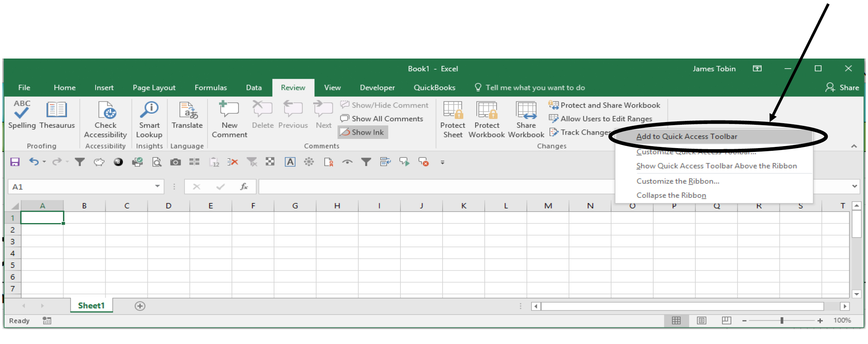Choose Show Quick Access Toolbar Above the Ribbon

(714, 166)
